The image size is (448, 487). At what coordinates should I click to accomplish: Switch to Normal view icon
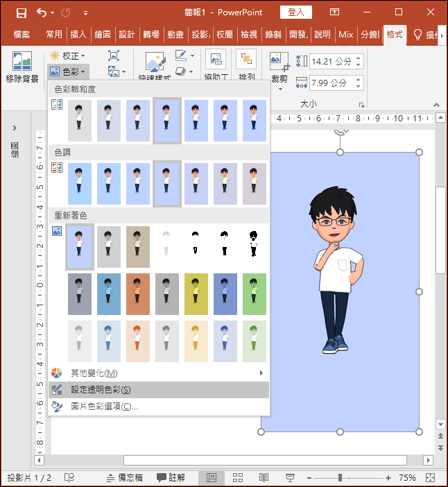(212, 477)
